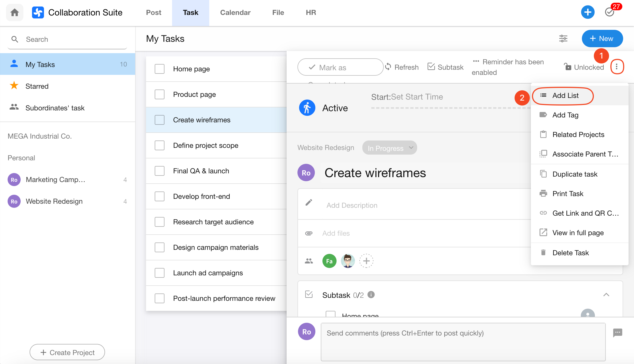Screen dimensions: 634x364
Task: Open the notifications checkmark icon with badge
Action: coord(610,12)
